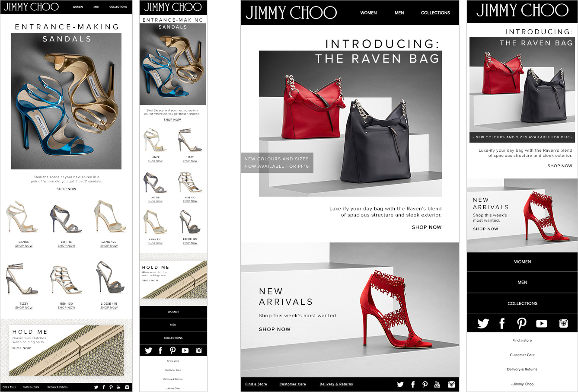Screen dimensions: 578x392
Task: Open WOMEN in desktop sandals email header
Action: coord(78,7)
